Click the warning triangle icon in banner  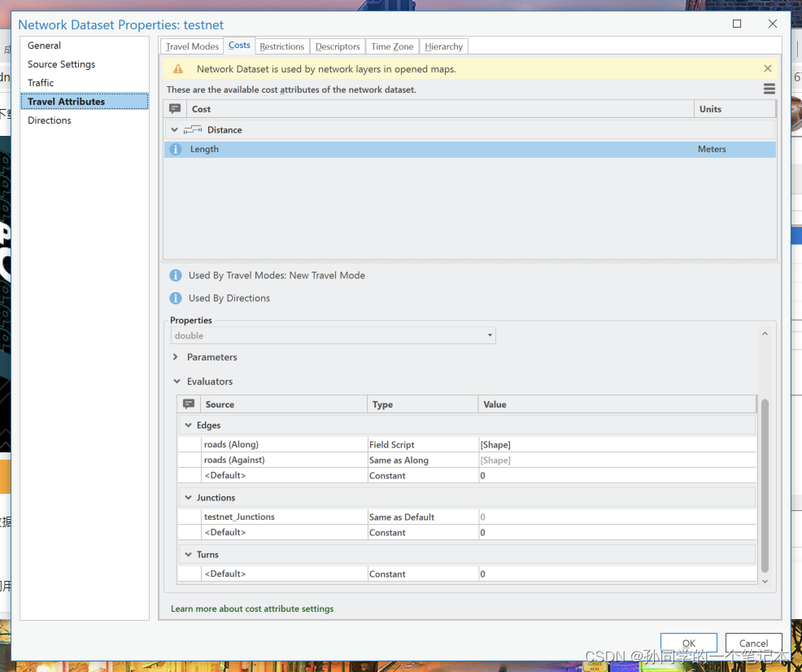(x=178, y=69)
